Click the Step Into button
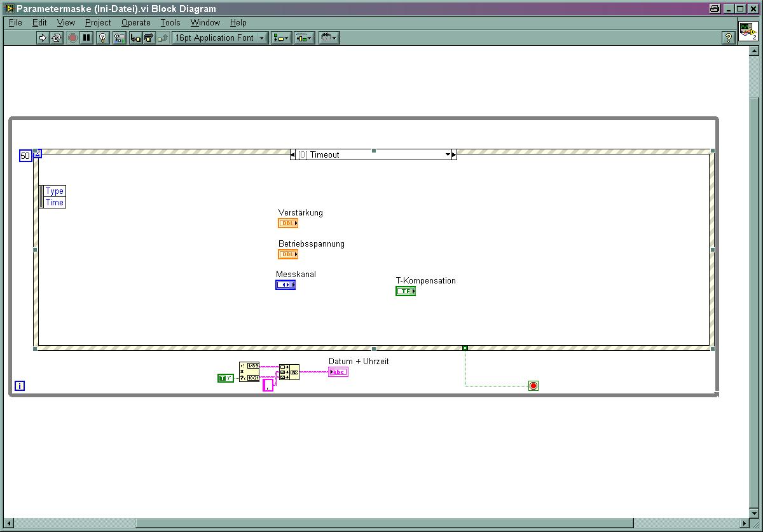This screenshot has height=532, width=763. click(135, 38)
